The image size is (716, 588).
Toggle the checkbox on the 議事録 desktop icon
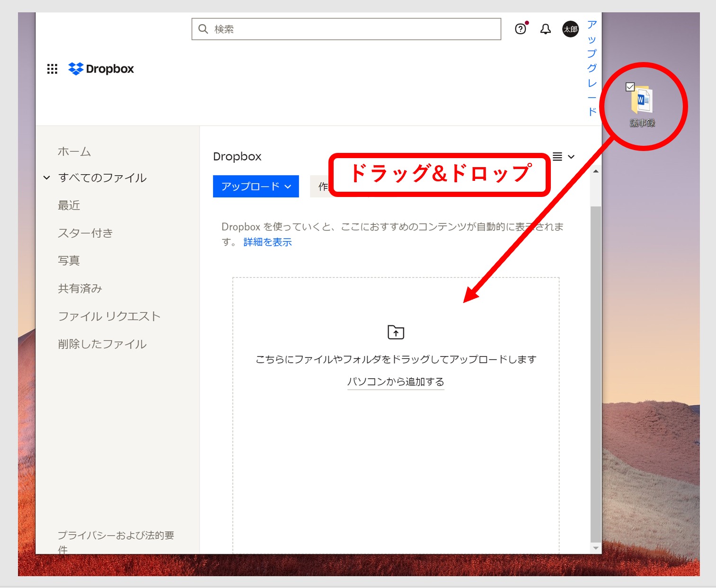[630, 87]
